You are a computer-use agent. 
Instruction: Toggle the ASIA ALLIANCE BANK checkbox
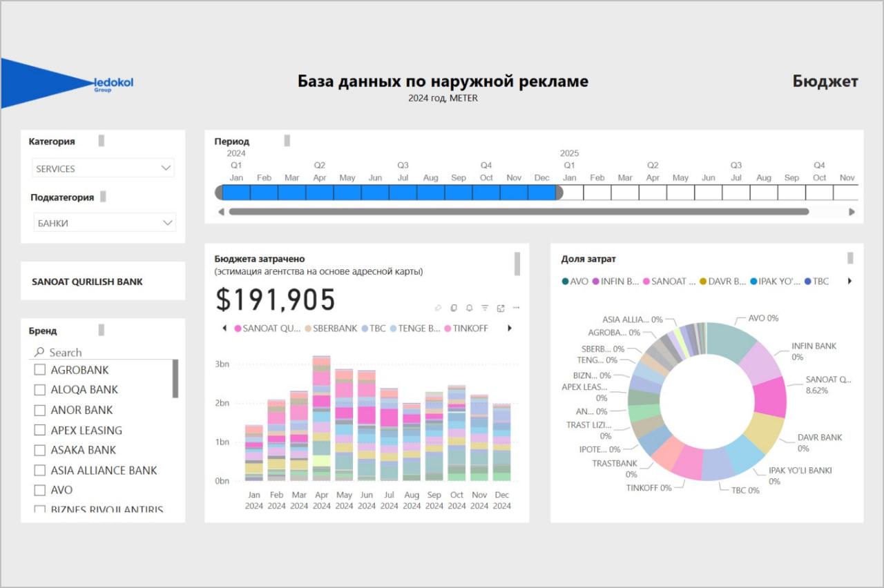[40, 470]
